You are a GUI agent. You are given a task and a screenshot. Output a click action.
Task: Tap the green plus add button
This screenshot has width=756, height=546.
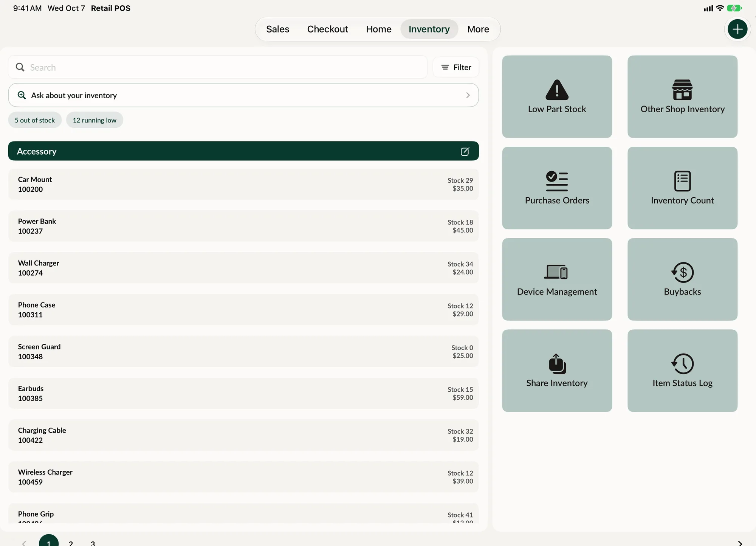click(737, 29)
